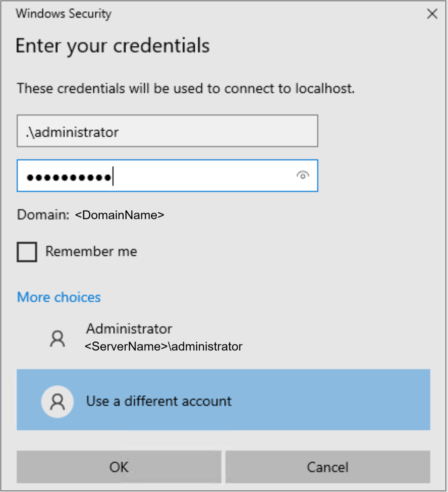Image resolution: width=448 pixels, height=492 pixels.
Task: Click the "Remember me" label text
Action: tap(91, 251)
